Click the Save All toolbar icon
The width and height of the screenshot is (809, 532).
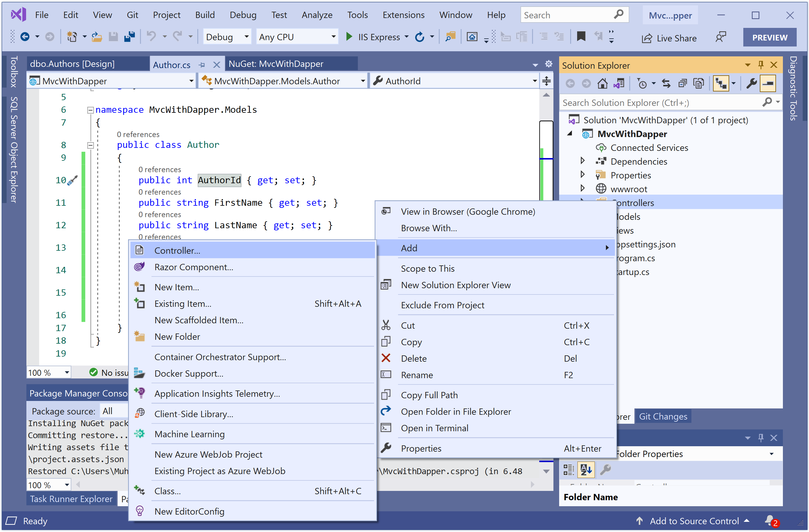coord(130,36)
